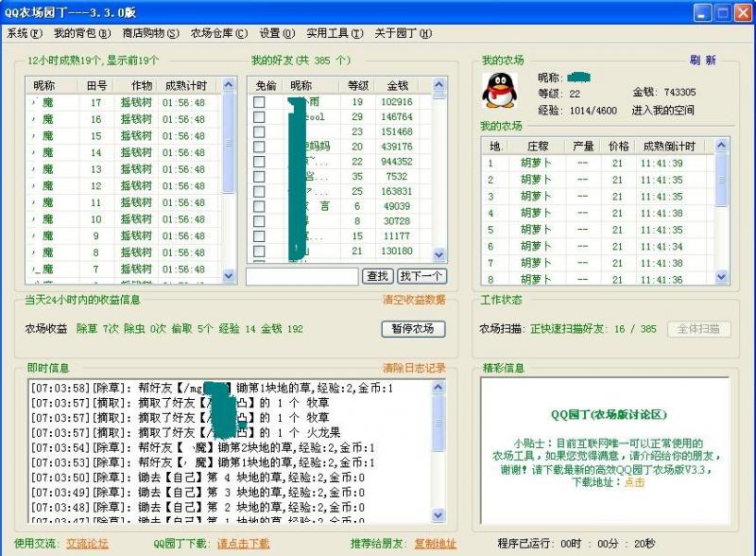Click 复制地址 link
Viewport: 756px width, 556px height.
click(x=436, y=544)
